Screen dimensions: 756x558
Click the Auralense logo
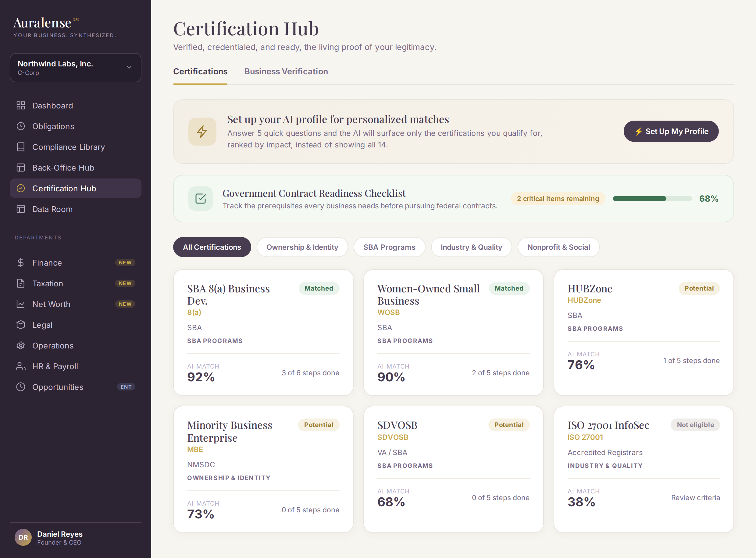click(46, 23)
